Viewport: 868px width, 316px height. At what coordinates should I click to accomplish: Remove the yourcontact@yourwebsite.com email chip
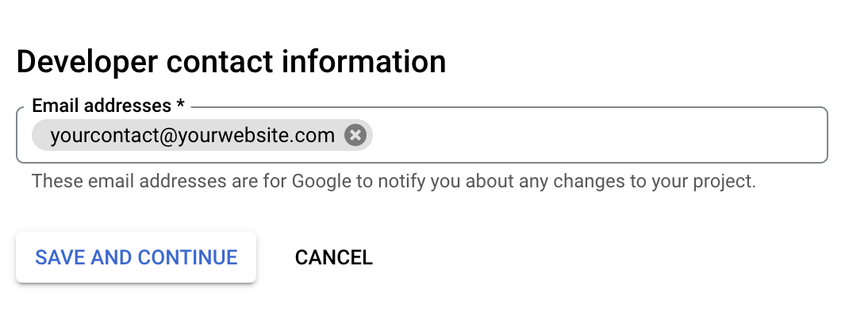(x=355, y=135)
